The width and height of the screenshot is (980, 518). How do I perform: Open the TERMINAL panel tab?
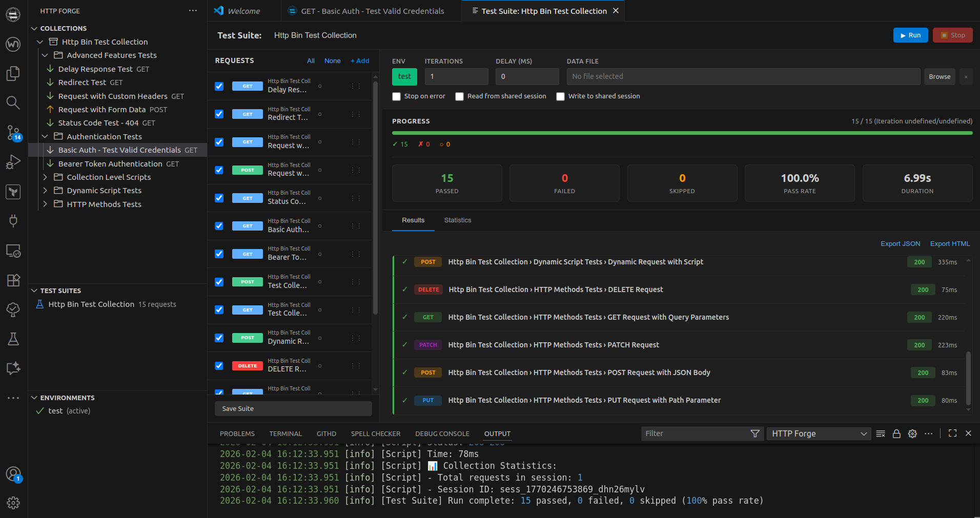[285, 434]
